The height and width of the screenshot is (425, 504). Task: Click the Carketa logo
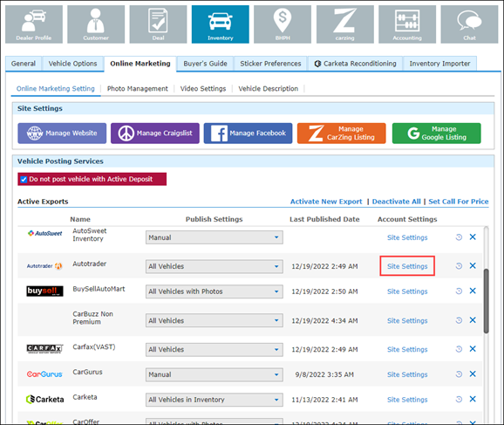click(44, 400)
